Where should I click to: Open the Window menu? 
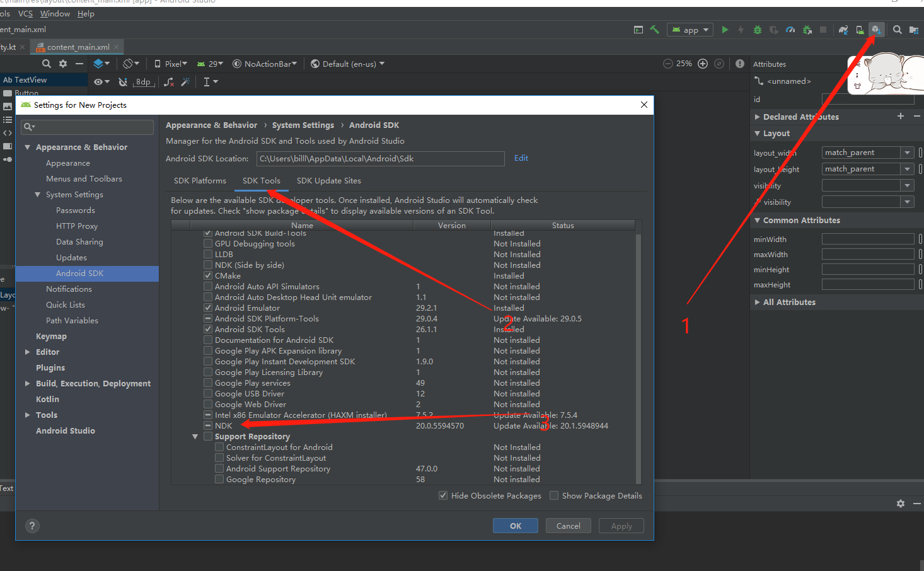[x=55, y=13]
